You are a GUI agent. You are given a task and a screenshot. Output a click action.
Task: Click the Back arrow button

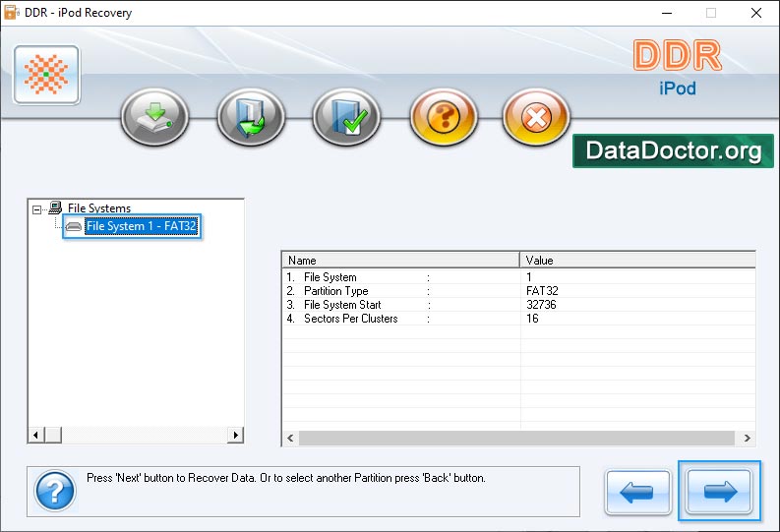(637, 493)
